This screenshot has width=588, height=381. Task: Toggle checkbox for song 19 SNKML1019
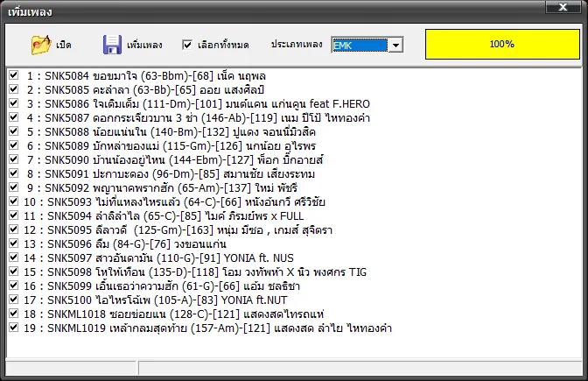12,328
